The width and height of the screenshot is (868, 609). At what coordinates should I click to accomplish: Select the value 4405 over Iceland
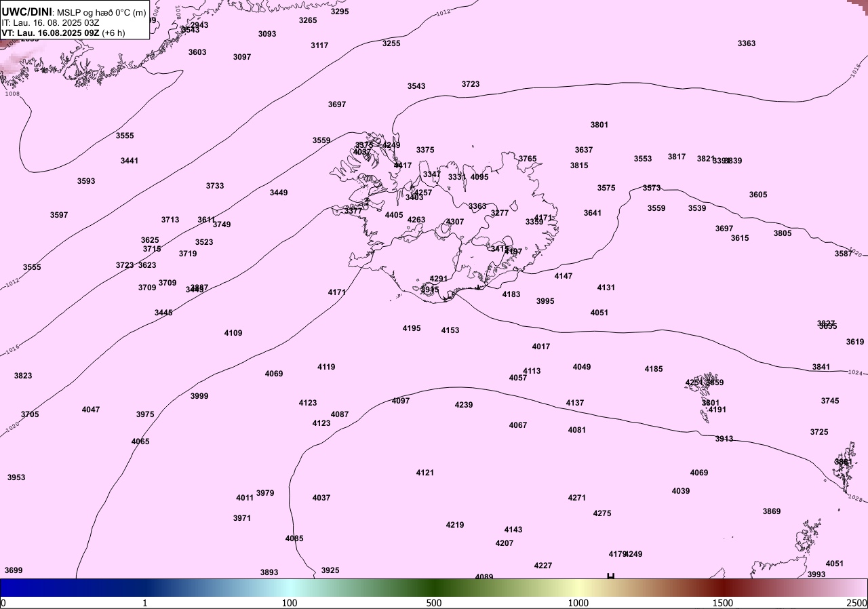click(394, 215)
